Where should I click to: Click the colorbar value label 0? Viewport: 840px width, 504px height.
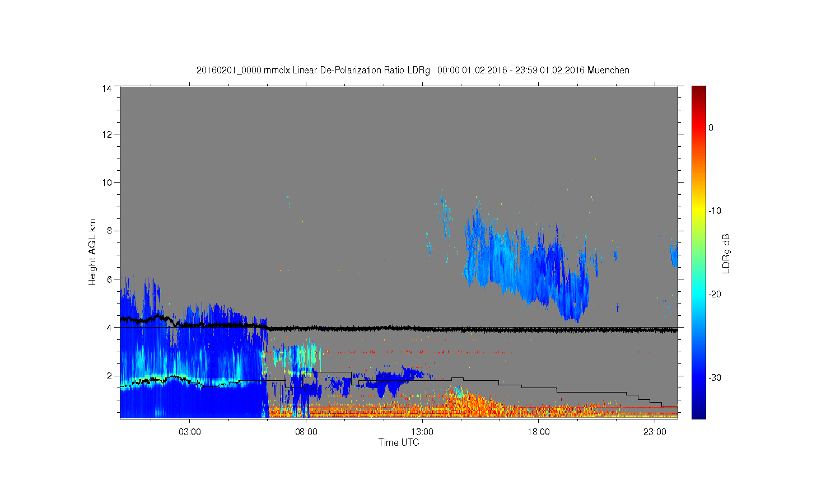click(711, 128)
